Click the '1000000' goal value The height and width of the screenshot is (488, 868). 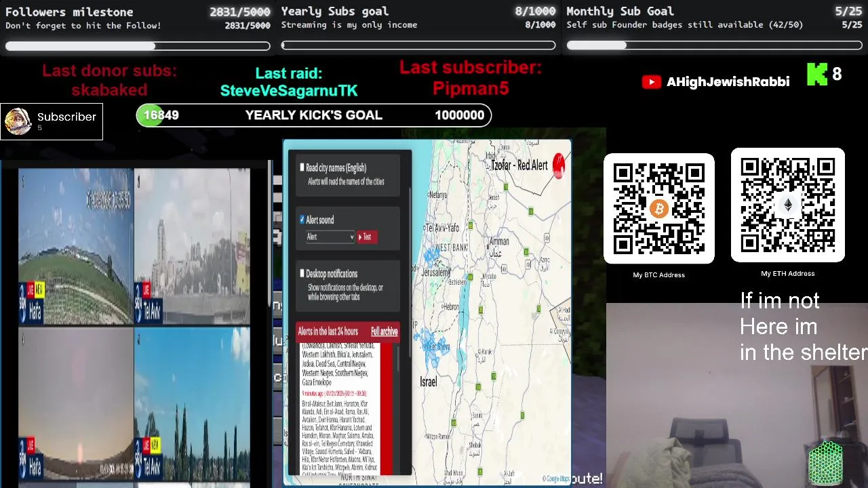pyautogui.click(x=459, y=115)
